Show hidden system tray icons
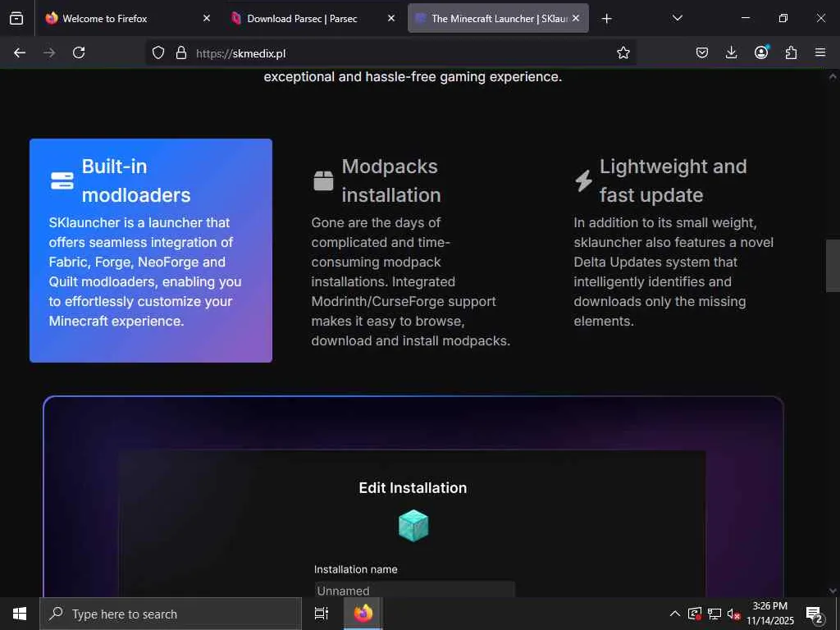 [675, 614]
